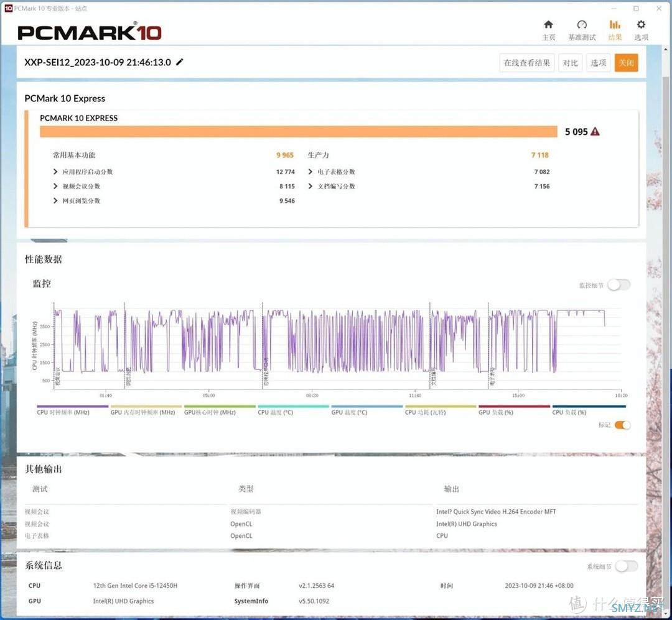The height and width of the screenshot is (620, 672).
Task: Select CPU power (瓦特) legend
Action: click(441, 410)
